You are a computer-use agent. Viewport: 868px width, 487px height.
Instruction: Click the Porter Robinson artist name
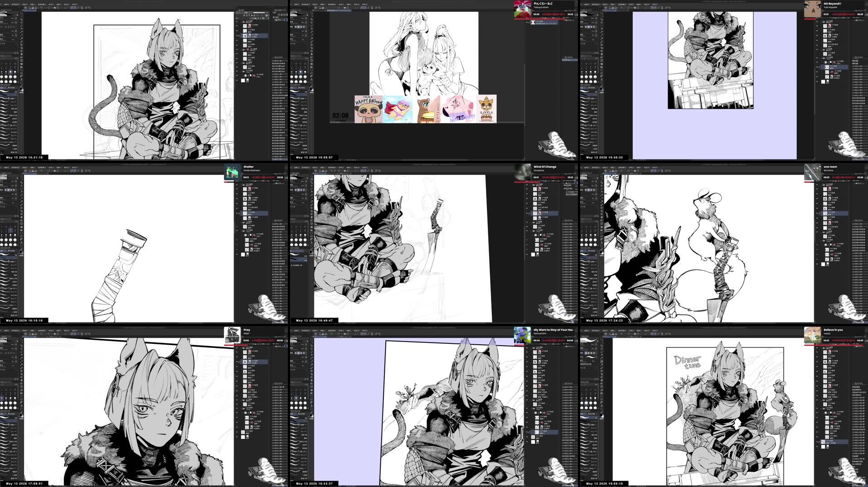(252, 170)
